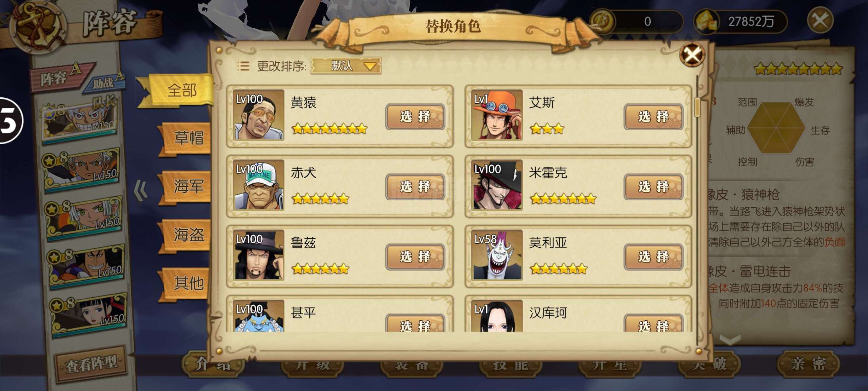Viewport: 868px width, 391px height.
Task: Open the 默认 sort order dropdown
Action: point(346,66)
